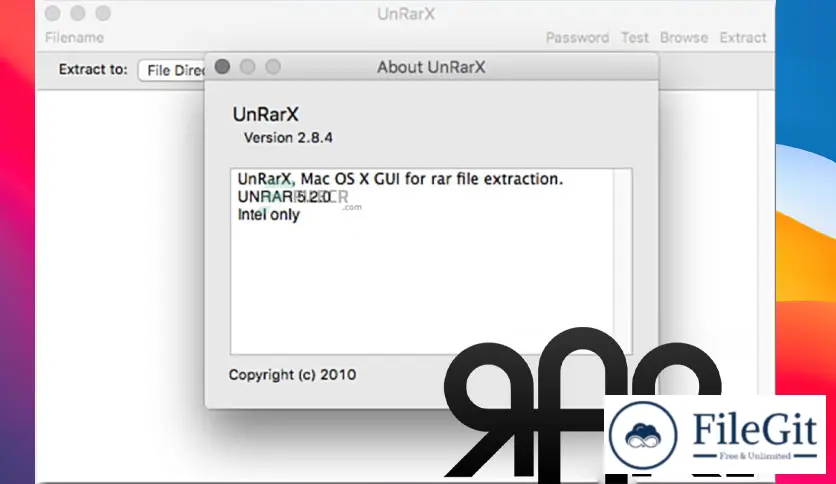Close the About UnRarX dialog
This screenshot has width=836, height=484.
click(222, 67)
